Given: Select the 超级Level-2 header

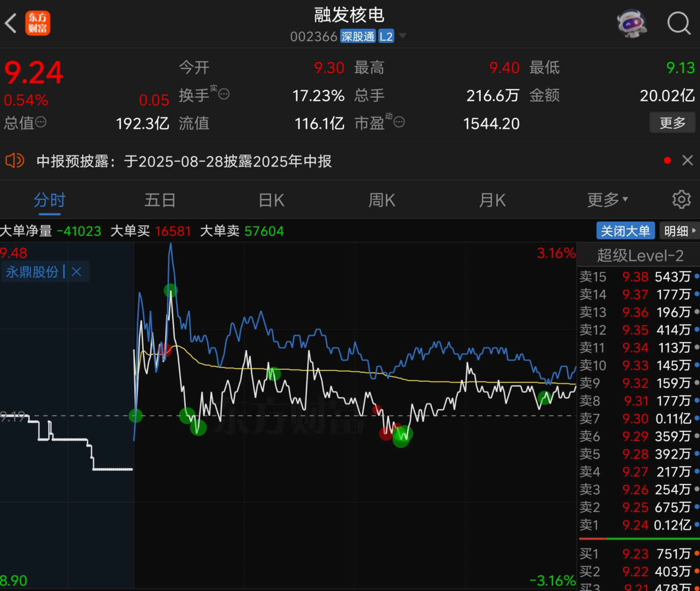Looking at the screenshot, I should 640,255.
